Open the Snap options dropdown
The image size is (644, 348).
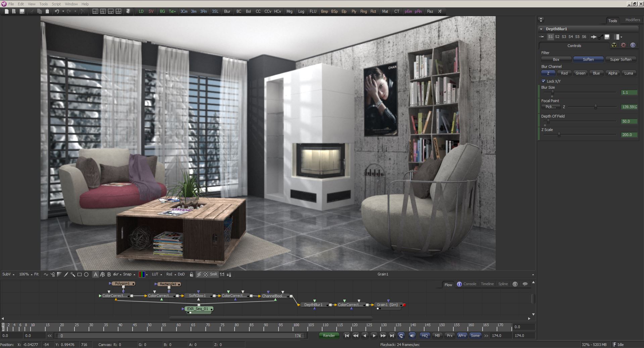click(x=129, y=274)
